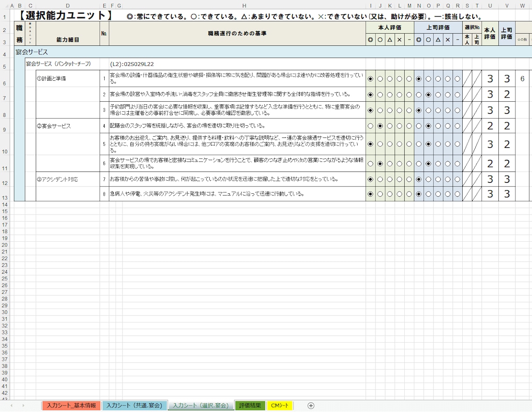This screenshot has width=532, height=412.
Task: Select the ③アクシデント対応 cell
Action: 68,179
